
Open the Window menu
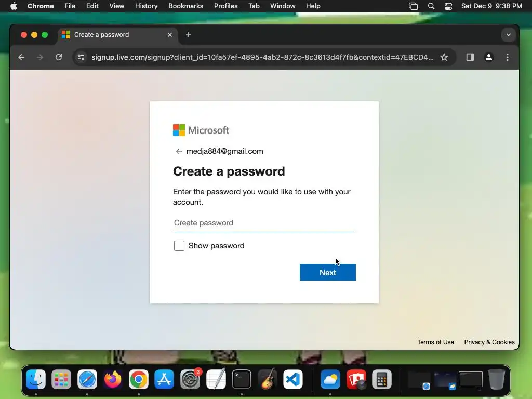283,6
